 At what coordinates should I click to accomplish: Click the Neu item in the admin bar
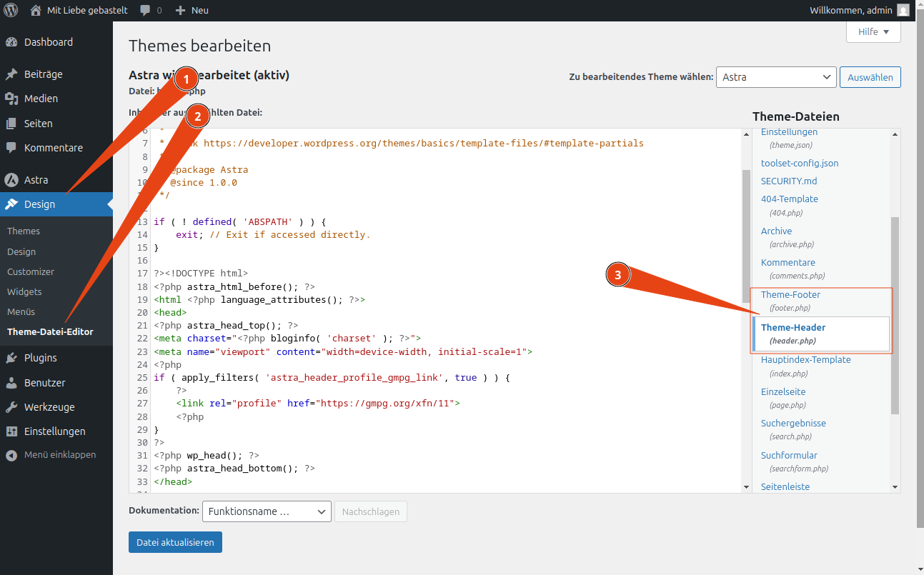coord(192,11)
